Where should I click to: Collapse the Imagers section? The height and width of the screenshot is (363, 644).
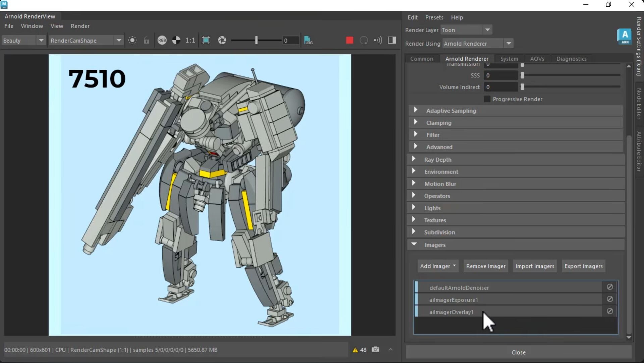[414, 244]
